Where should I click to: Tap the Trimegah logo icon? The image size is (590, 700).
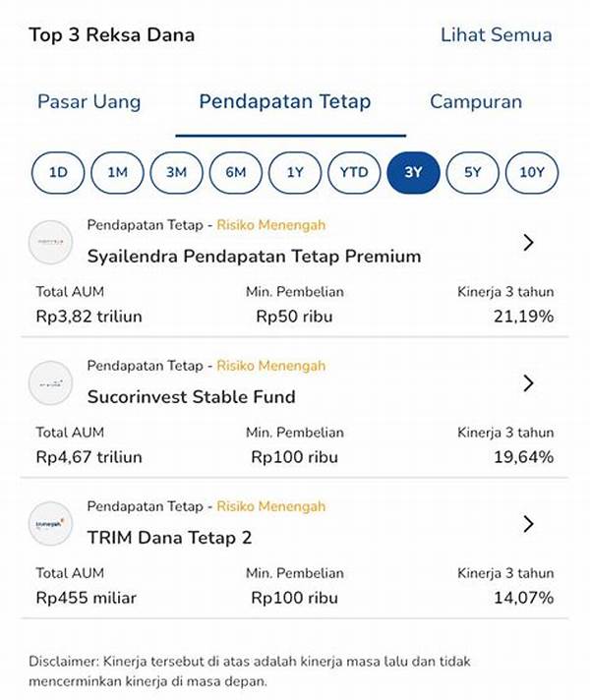pos(50,524)
